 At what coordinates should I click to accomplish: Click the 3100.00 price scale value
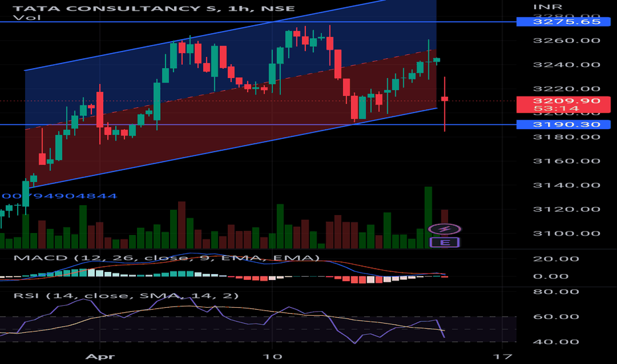coord(567,234)
